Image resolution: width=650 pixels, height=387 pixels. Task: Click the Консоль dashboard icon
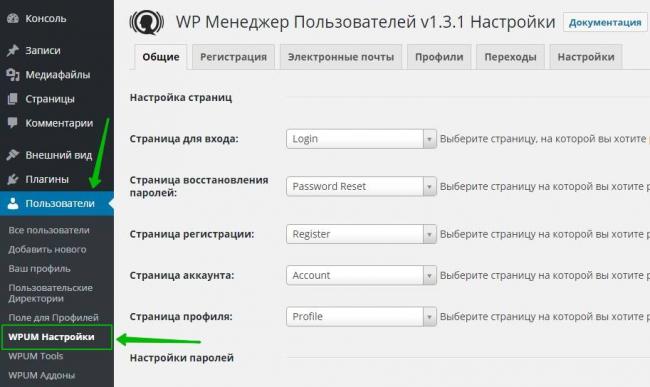pyautogui.click(x=13, y=18)
